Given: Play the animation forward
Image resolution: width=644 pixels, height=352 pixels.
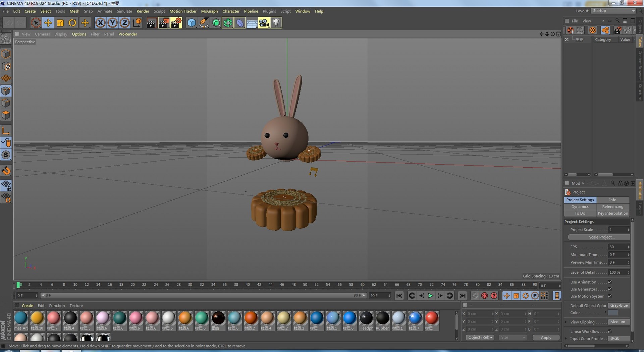Looking at the screenshot, I should click(431, 296).
